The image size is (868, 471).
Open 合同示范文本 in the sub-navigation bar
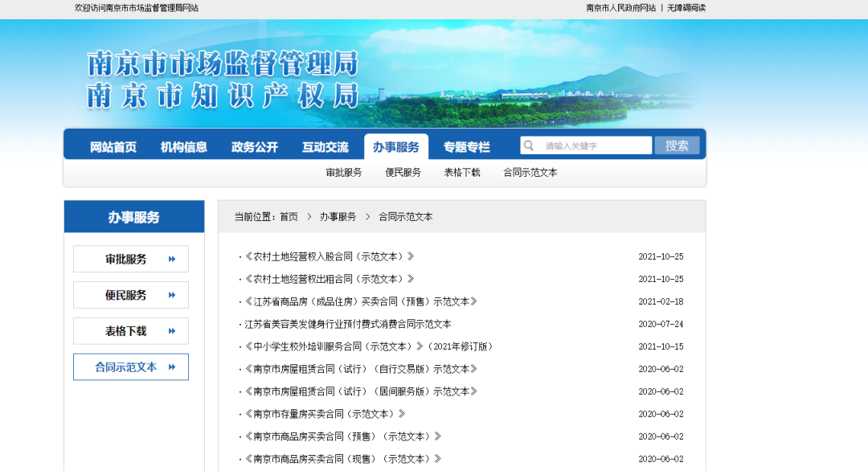(530, 173)
